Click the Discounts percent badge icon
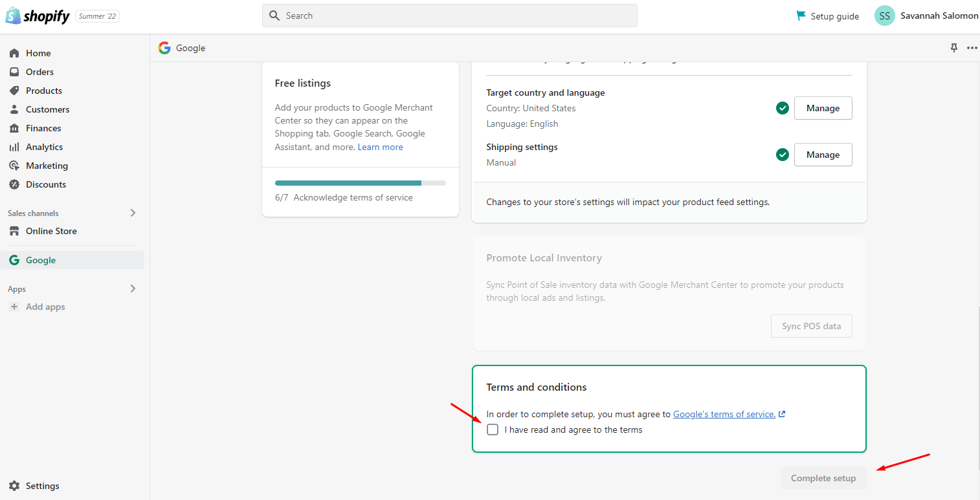980x500 pixels. (x=14, y=184)
